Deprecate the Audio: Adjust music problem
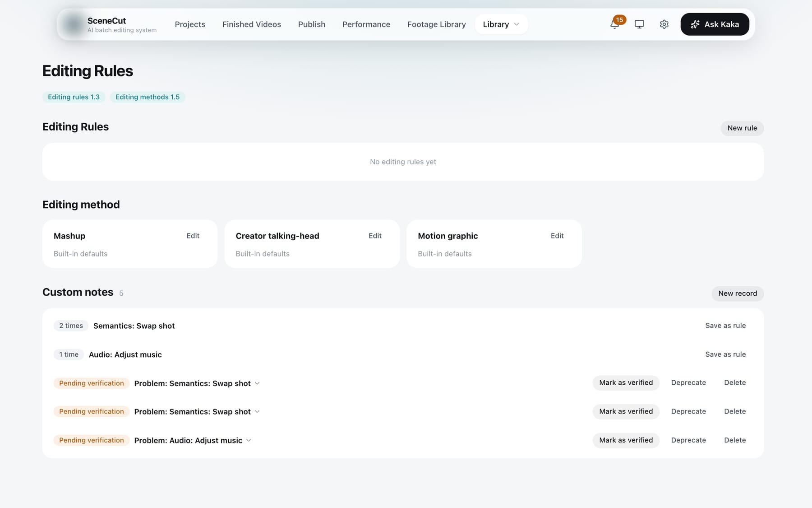 point(688,440)
